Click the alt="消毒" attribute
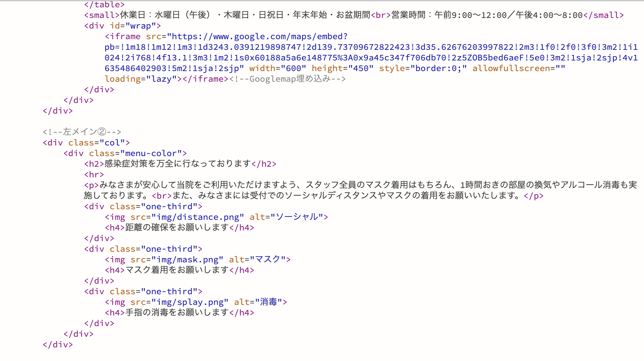Screen dimensions: 644x361 coord(258,302)
